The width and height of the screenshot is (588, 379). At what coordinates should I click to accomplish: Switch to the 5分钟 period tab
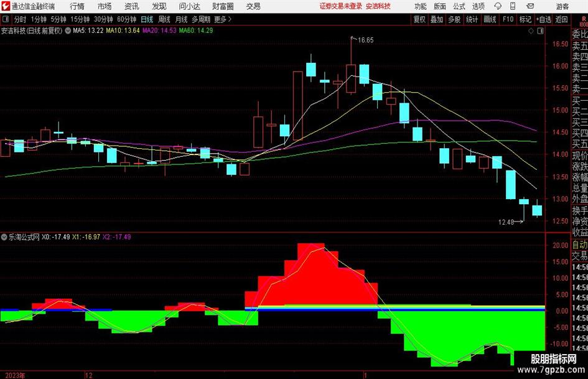click(58, 19)
